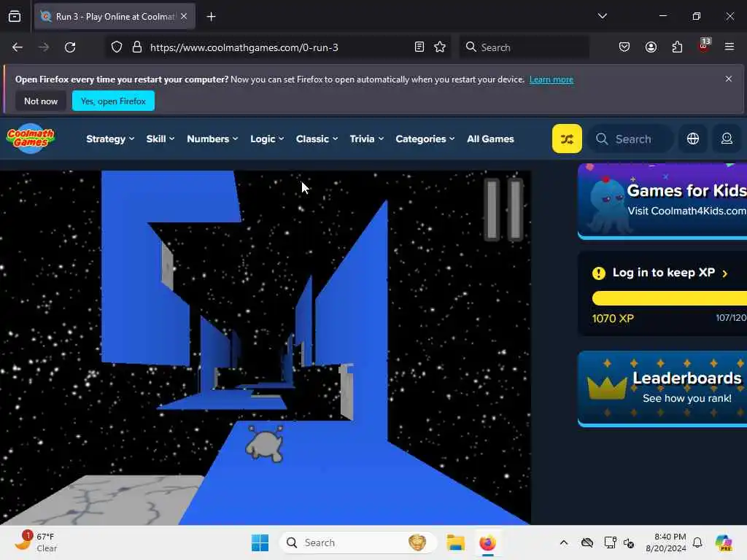Click the yellow XP progress bar
747x560 pixels.
coord(670,298)
